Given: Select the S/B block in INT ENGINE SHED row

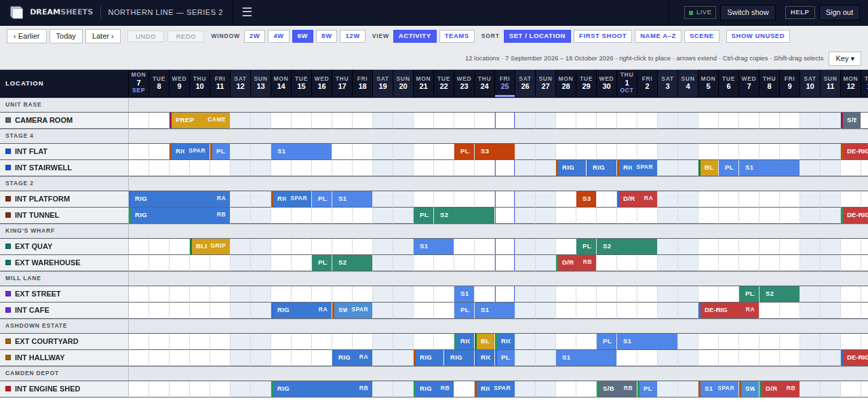Looking at the screenshot, I should point(616,389).
